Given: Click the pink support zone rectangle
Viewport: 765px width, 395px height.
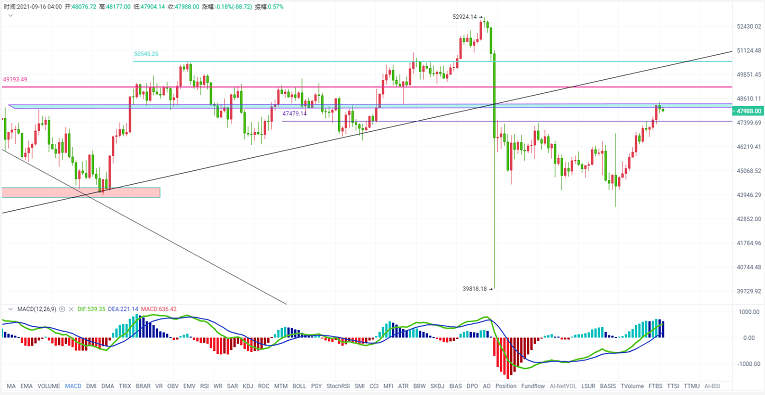Looking at the screenshot, I should (x=81, y=193).
